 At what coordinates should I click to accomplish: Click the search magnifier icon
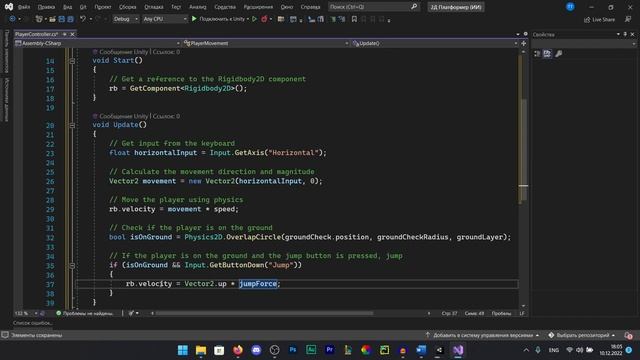click(x=414, y=7)
